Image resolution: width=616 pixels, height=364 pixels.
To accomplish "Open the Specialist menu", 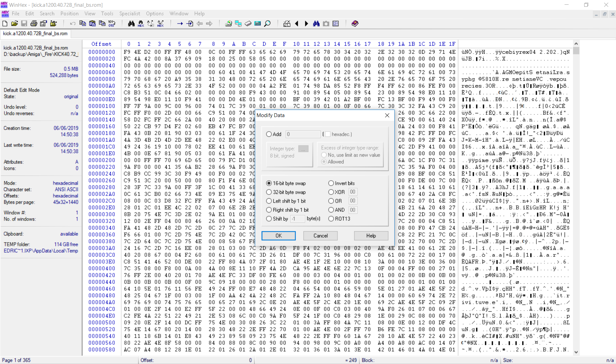I will coord(129,14).
